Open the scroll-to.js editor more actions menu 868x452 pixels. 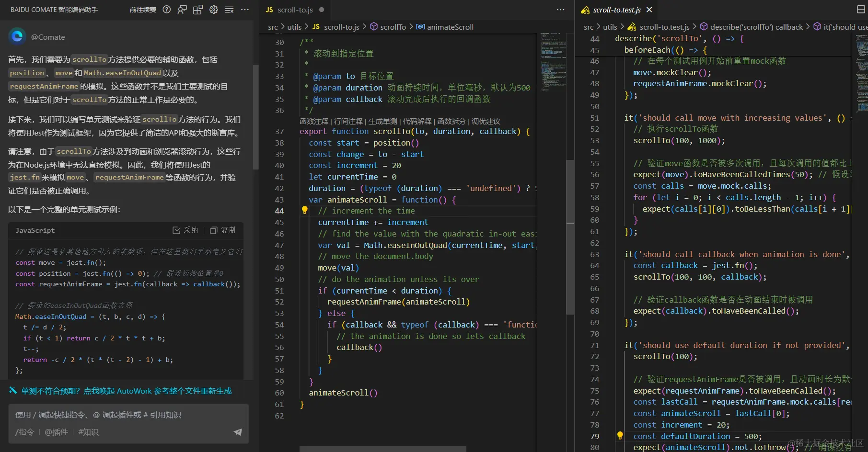pos(560,10)
